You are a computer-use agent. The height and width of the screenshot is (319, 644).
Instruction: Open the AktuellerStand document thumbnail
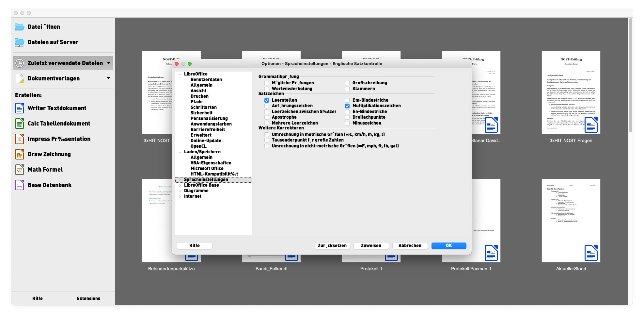(571, 221)
